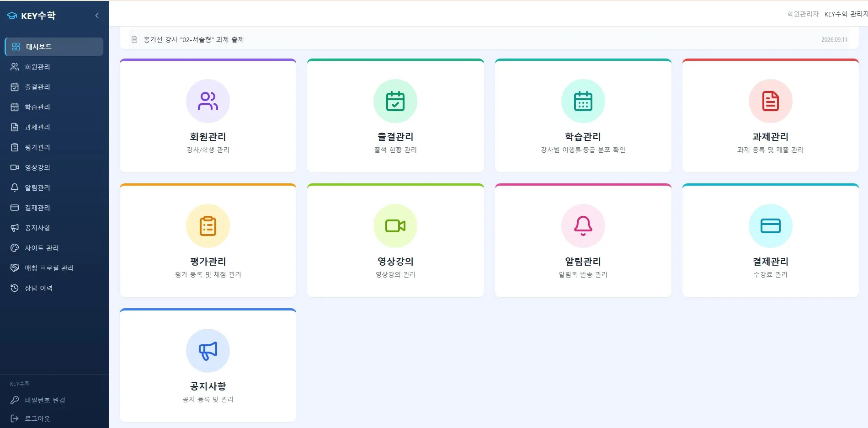Click the document icon in the notification row
This screenshot has width=868, height=428.
(134, 39)
